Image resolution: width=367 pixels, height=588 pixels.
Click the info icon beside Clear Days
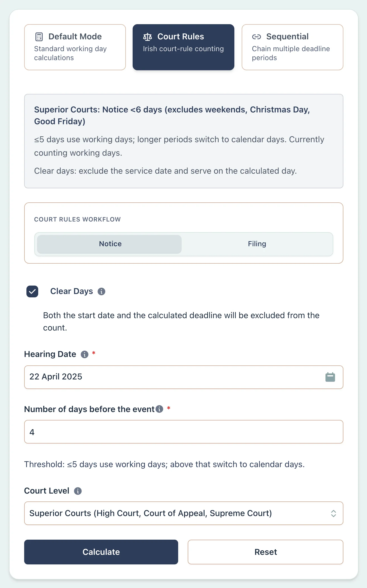click(x=101, y=291)
